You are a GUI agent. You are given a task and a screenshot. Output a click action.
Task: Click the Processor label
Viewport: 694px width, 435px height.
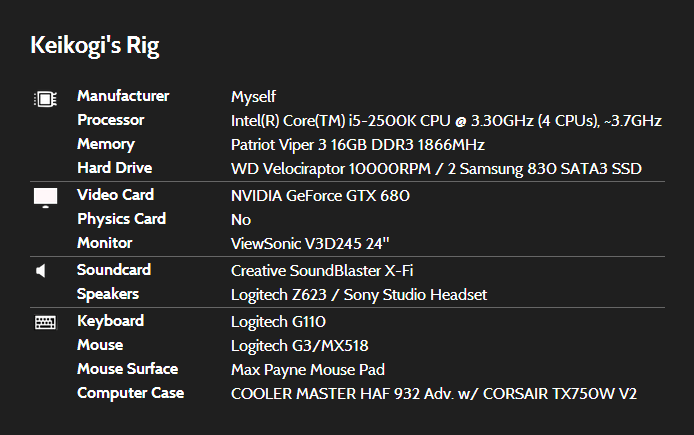point(111,120)
